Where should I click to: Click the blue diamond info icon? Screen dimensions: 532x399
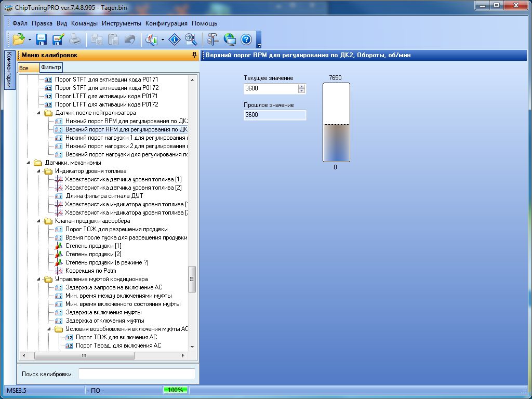coord(175,39)
